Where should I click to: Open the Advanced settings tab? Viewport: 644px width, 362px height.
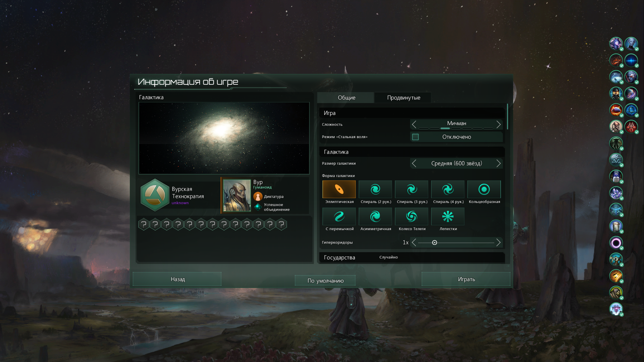[x=403, y=98]
